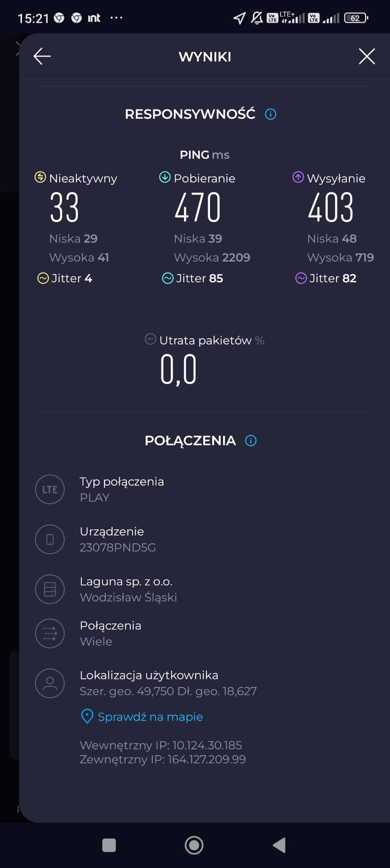This screenshot has width=390, height=868.
Task: Open Sprawdź na mapie link
Action: coord(150,717)
